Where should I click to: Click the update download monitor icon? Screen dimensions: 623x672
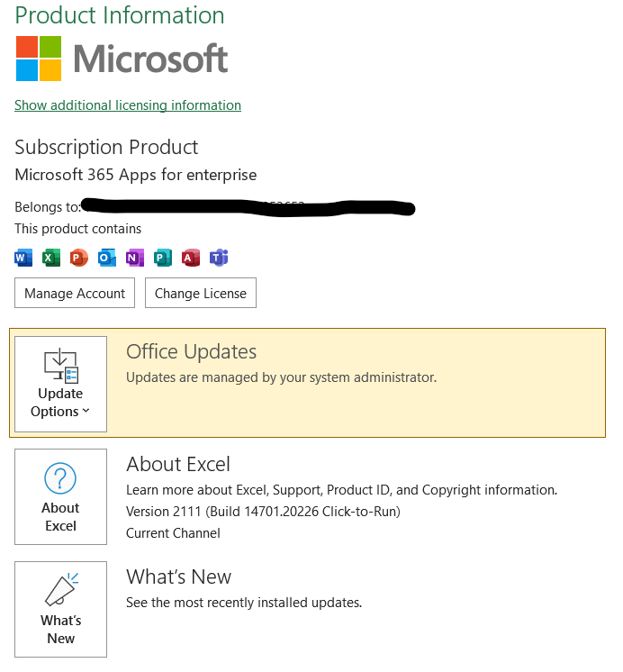pos(61,366)
